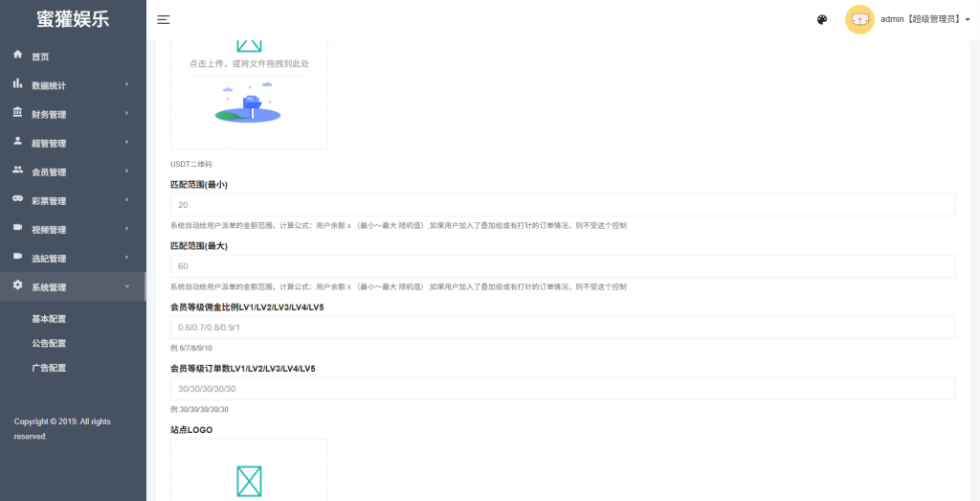The image size is (980, 501).
Task: Click the group icon for 会员管理
Action: tap(18, 171)
